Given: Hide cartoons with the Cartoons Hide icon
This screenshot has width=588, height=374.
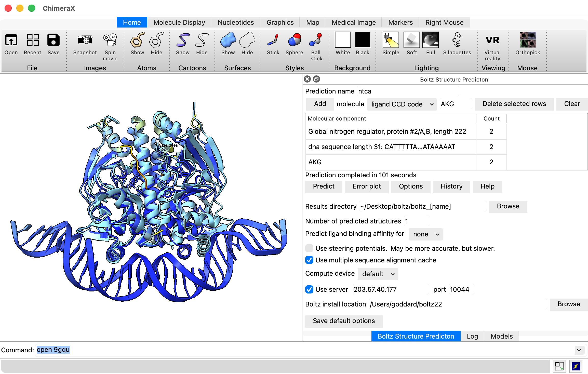Looking at the screenshot, I should 202,44.
